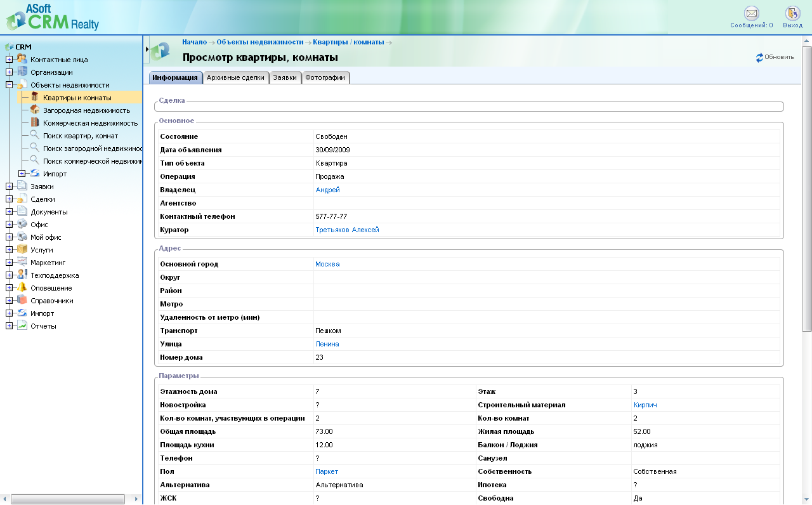Expand the Отчеты tree node
Image resolution: width=812 pixels, height=505 pixels.
[x=9, y=326]
